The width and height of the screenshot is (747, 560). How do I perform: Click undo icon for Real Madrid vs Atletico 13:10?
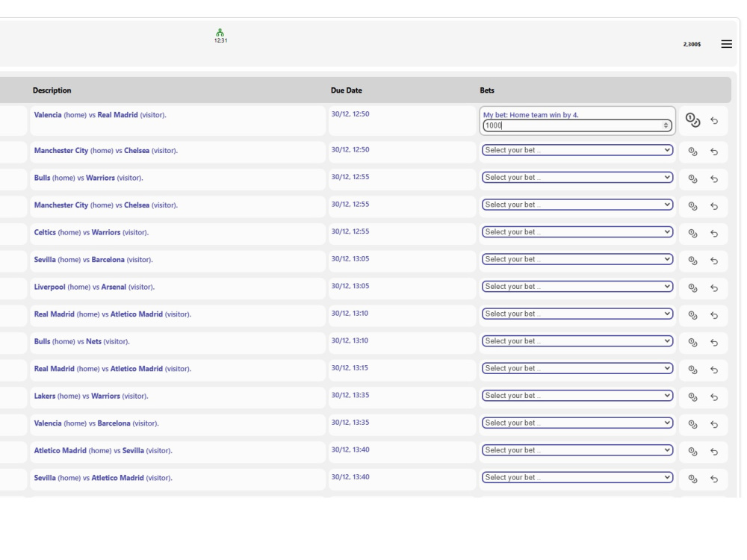713,315
